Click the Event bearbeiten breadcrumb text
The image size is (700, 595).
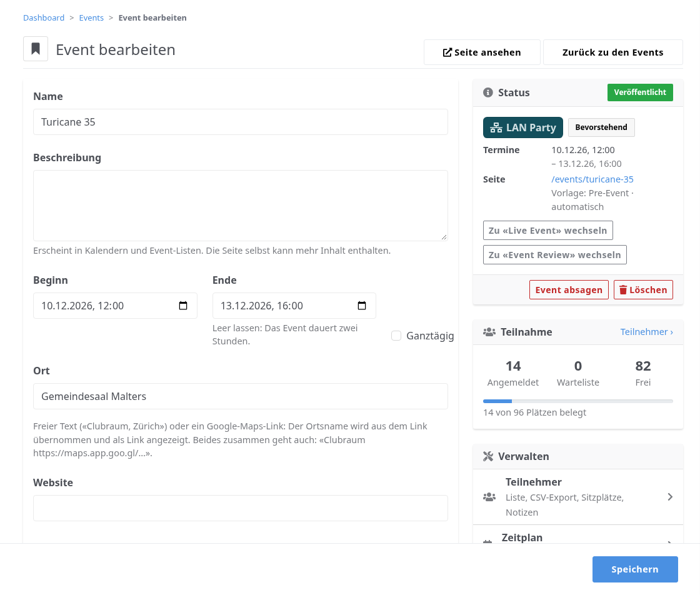[x=152, y=18]
